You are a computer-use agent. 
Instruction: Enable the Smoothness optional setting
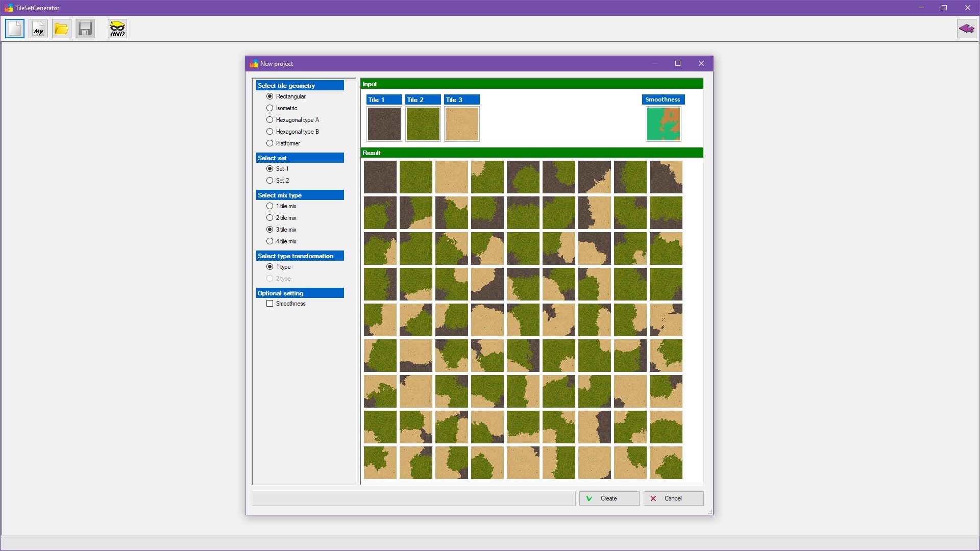click(270, 304)
